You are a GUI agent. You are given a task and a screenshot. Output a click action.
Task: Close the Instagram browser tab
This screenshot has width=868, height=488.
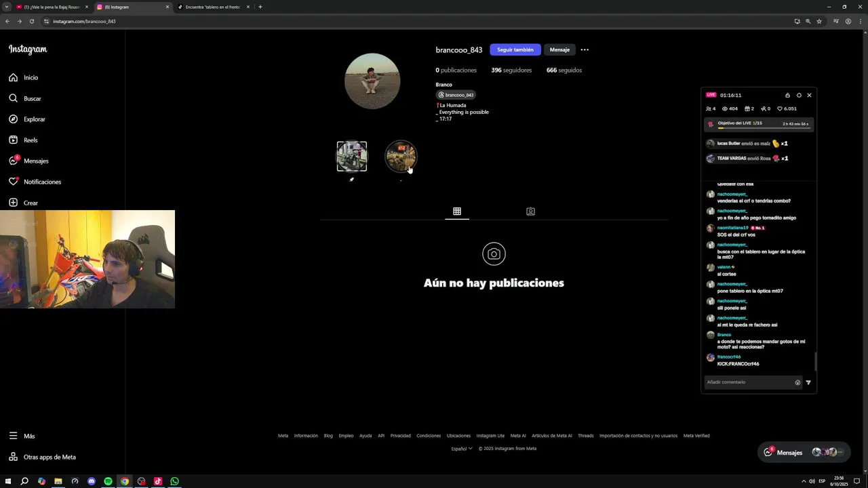(167, 7)
